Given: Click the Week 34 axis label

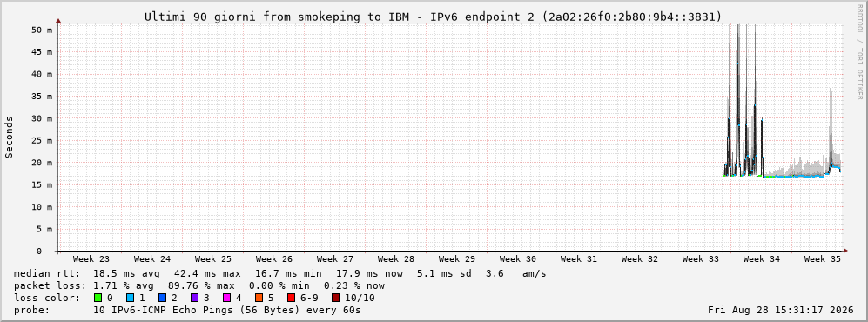Looking at the screenshot, I should point(761,258).
